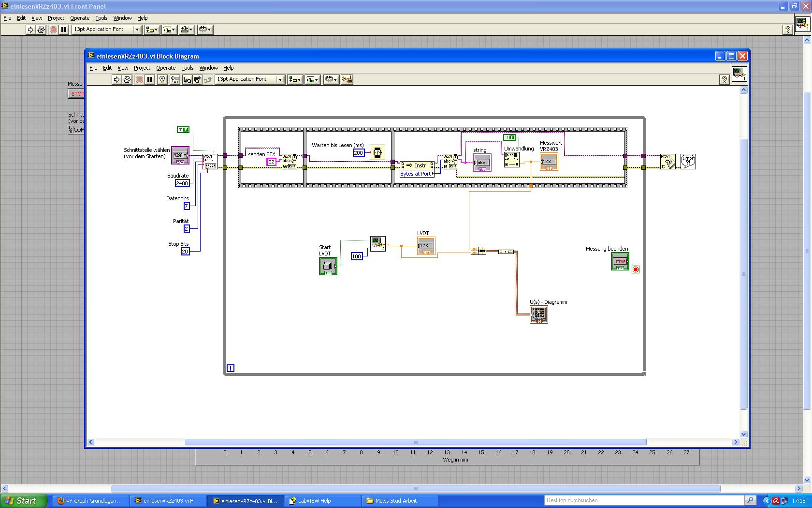
Task: Click Clean Up Diagram broom icon
Action: [347, 79]
